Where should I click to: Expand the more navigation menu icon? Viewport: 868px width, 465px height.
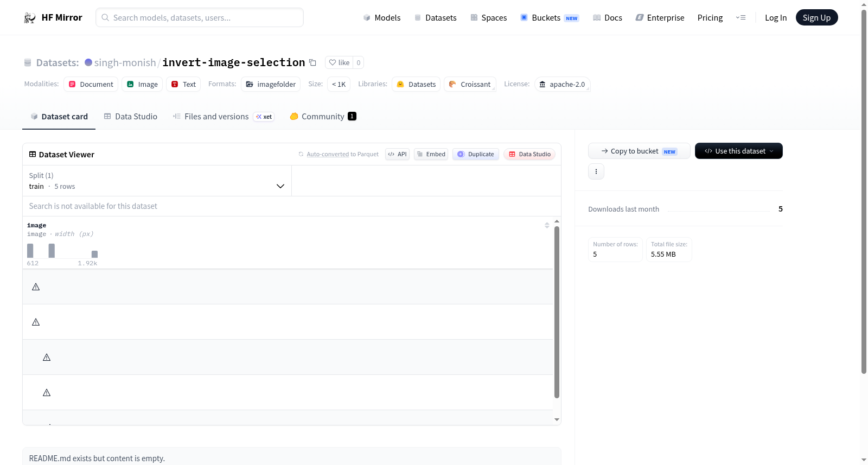pyautogui.click(x=741, y=18)
